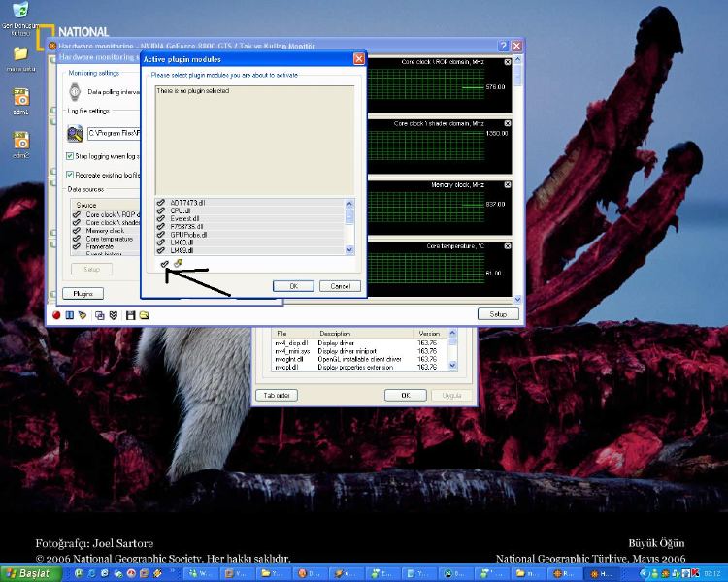Select the nvcpl.dll row in file list
This screenshot has width=728, height=582.
point(360,367)
